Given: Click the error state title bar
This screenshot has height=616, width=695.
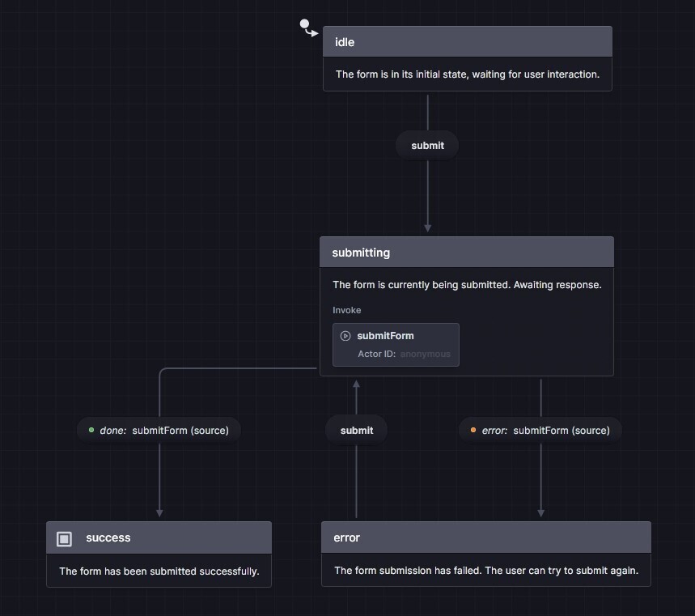Looking at the screenshot, I should [x=485, y=537].
